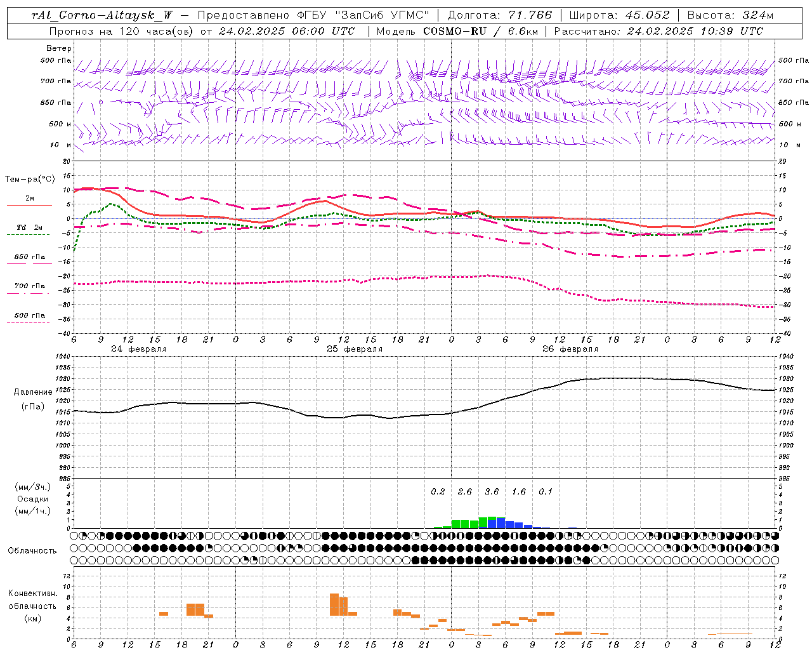812x650 pixels.
Task: Click the 2.6 precipitation total
Action: 464,491
